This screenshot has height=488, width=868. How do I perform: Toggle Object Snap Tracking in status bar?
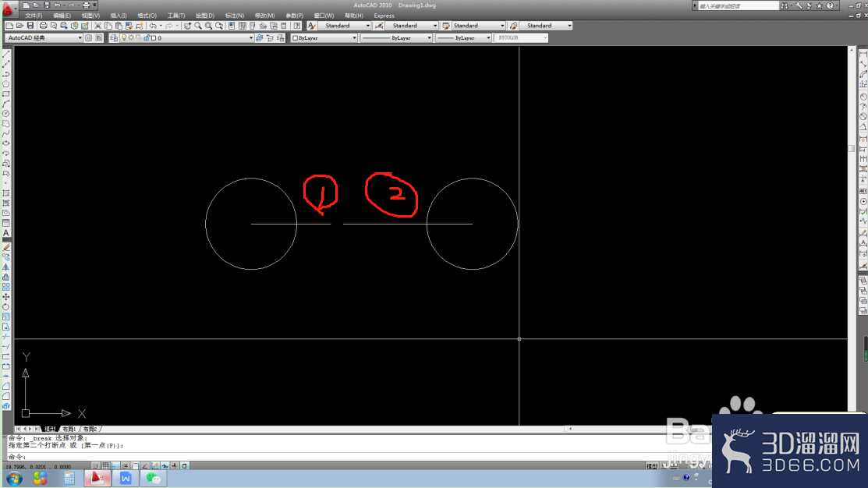tap(145, 466)
